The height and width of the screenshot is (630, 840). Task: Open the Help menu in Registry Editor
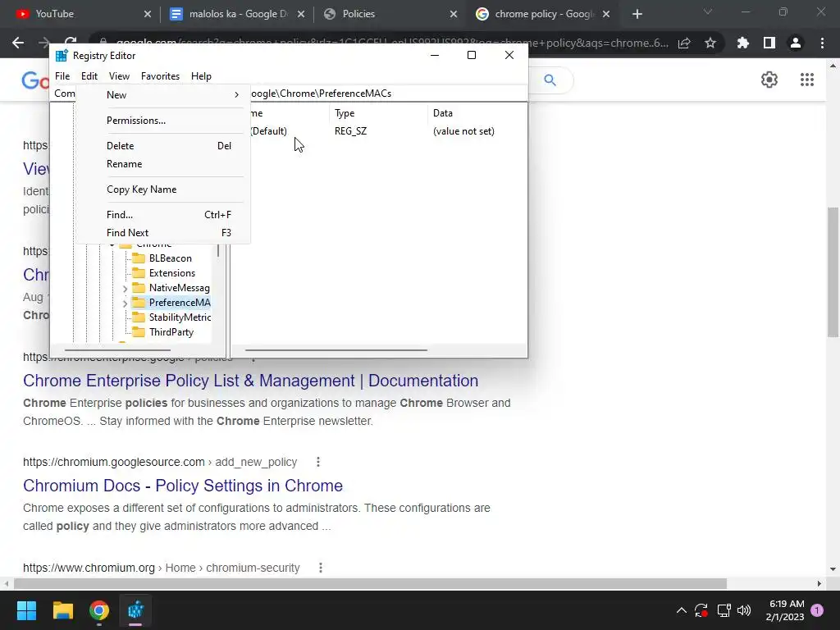click(x=201, y=76)
